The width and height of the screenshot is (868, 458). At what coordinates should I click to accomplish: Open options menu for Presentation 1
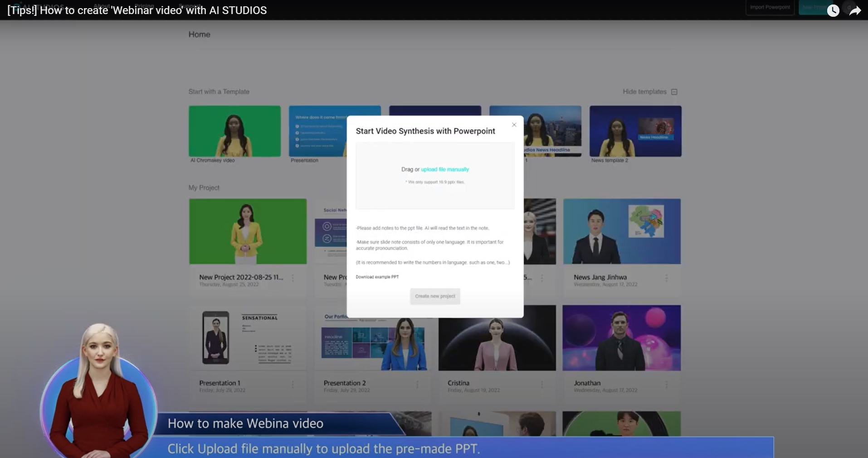tap(293, 385)
